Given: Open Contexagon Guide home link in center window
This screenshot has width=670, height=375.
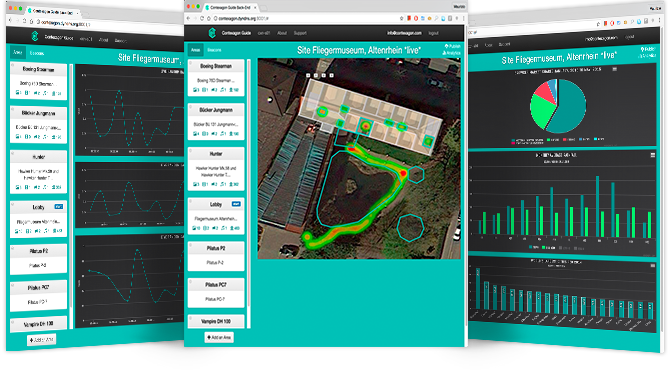Looking at the screenshot, I should click(236, 33).
